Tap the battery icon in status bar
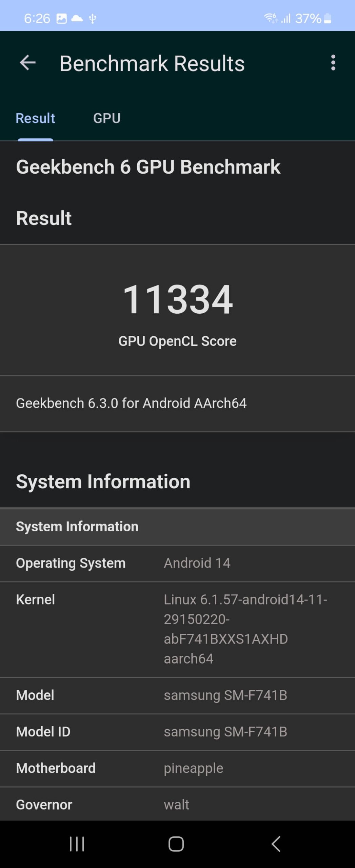The image size is (355, 868). click(328, 18)
